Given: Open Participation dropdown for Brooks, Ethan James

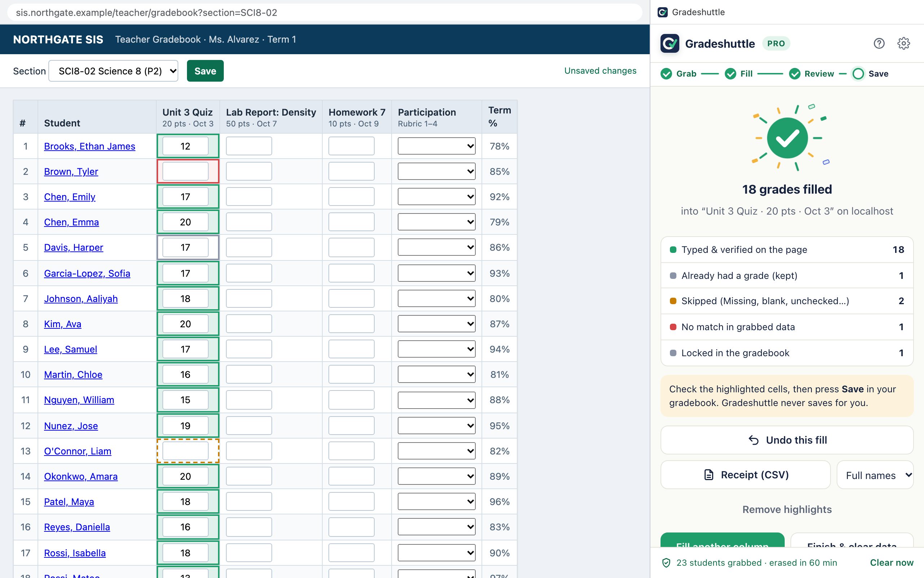Looking at the screenshot, I should point(436,146).
